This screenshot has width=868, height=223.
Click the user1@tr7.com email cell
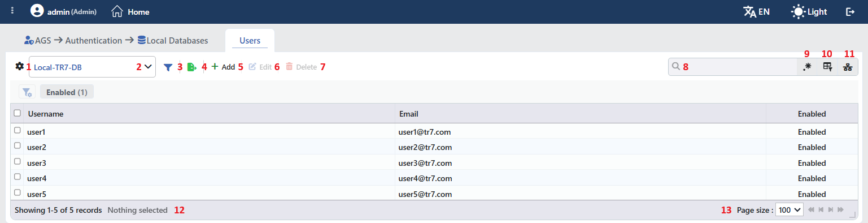pyautogui.click(x=580, y=132)
